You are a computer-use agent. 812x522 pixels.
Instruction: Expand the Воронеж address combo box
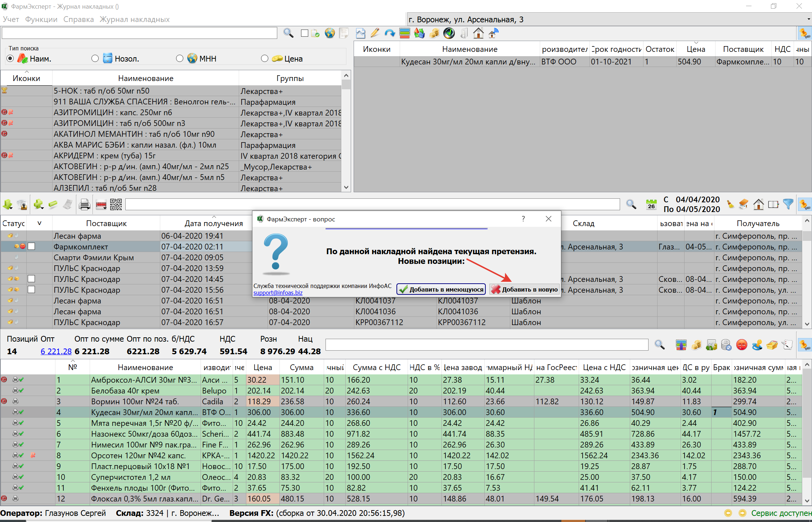808,19
